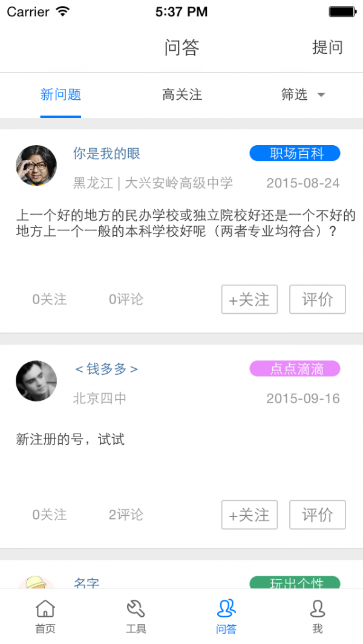Open the 工具 tools wrench icon
363x644 pixels.
[136, 609]
